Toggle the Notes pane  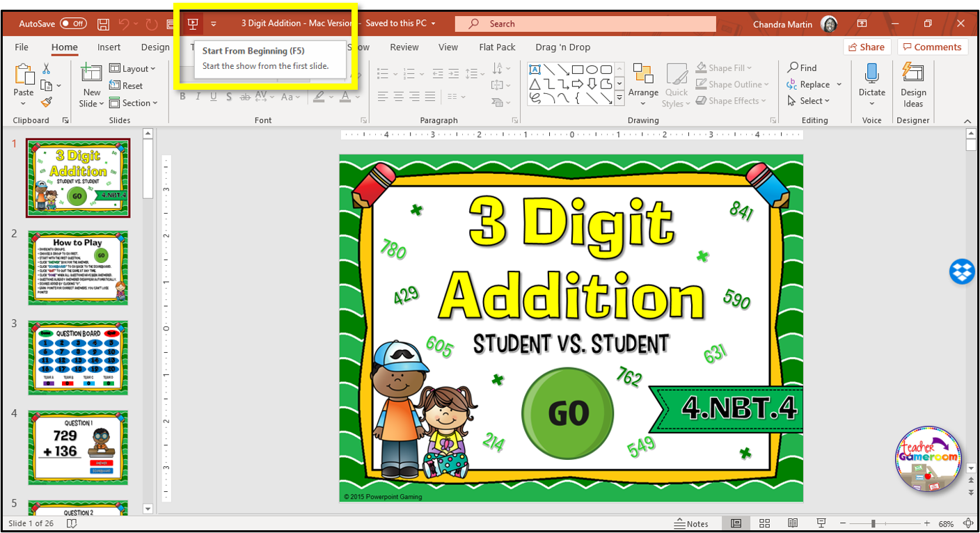tap(691, 523)
